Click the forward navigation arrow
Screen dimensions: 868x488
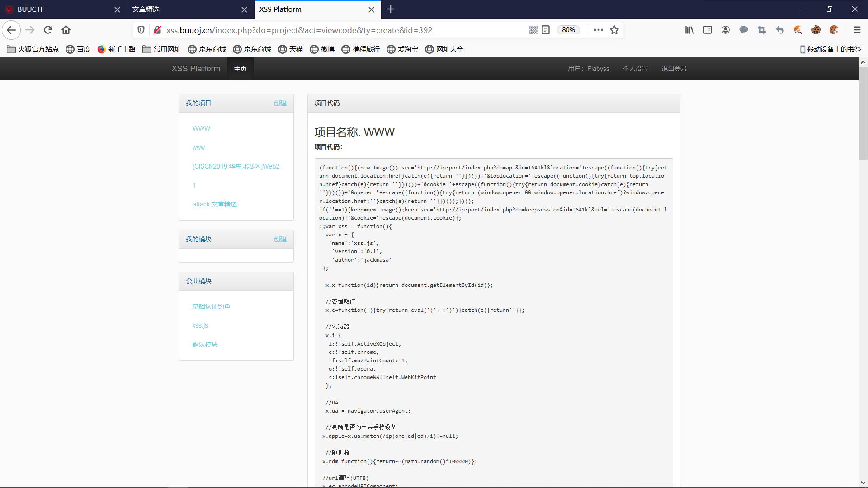30,30
